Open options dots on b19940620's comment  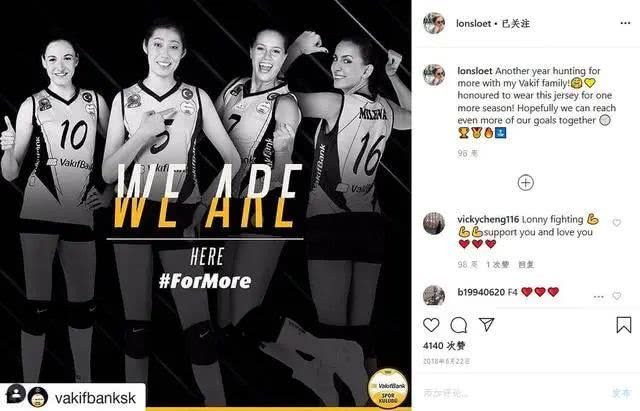coord(598,297)
